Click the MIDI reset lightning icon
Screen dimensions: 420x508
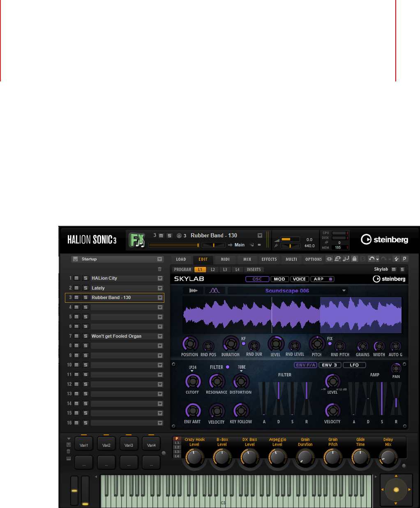396,259
